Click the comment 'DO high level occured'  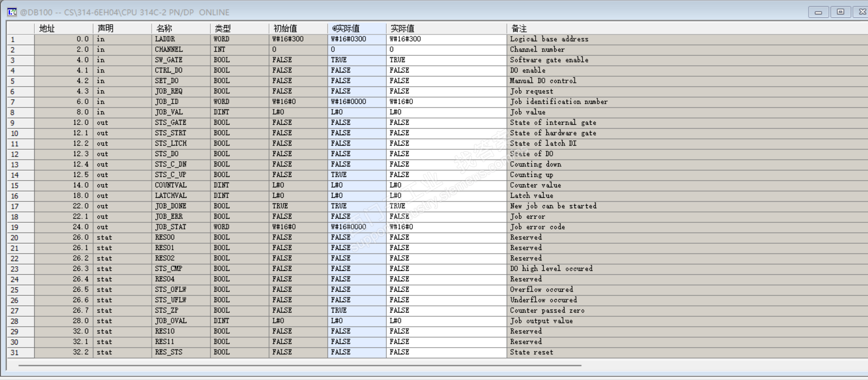(x=551, y=269)
